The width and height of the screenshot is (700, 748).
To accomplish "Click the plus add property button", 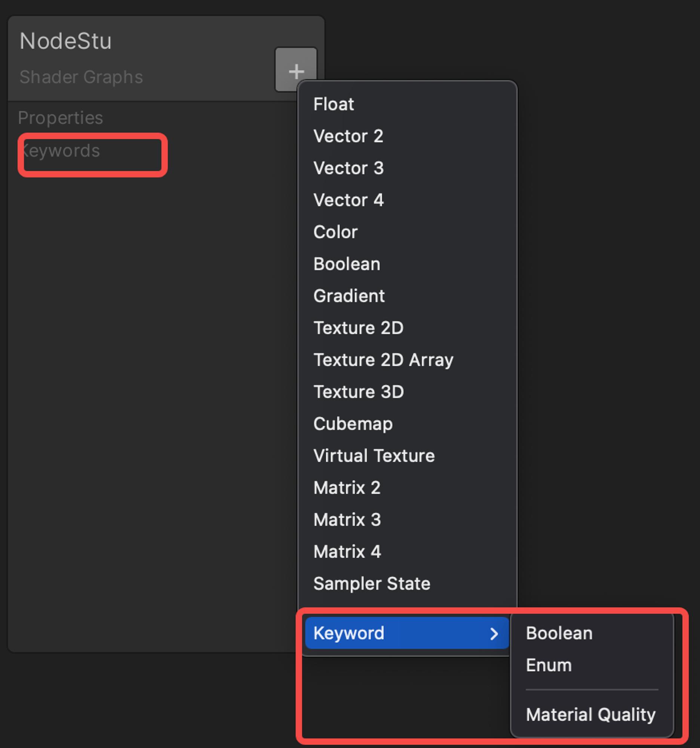I will (x=296, y=69).
